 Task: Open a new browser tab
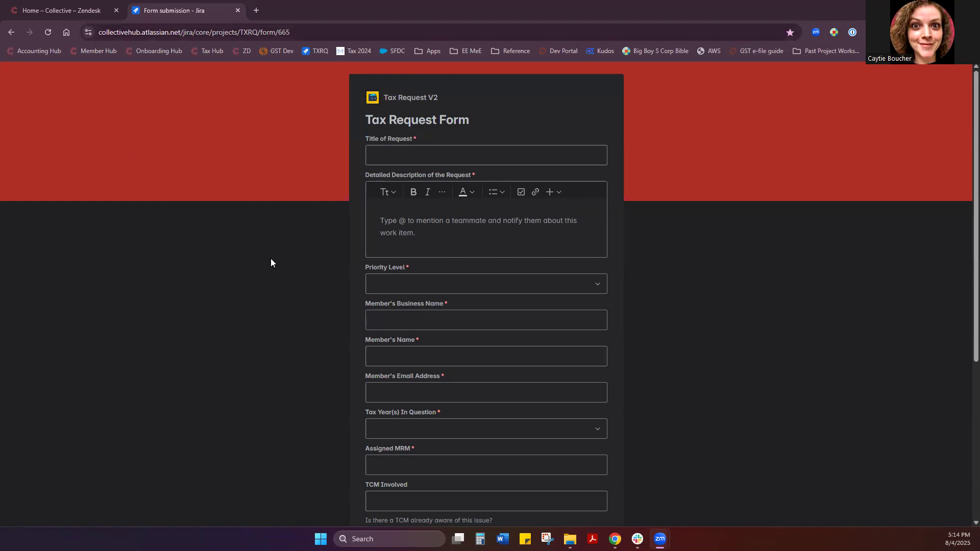click(x=256, y=10)
